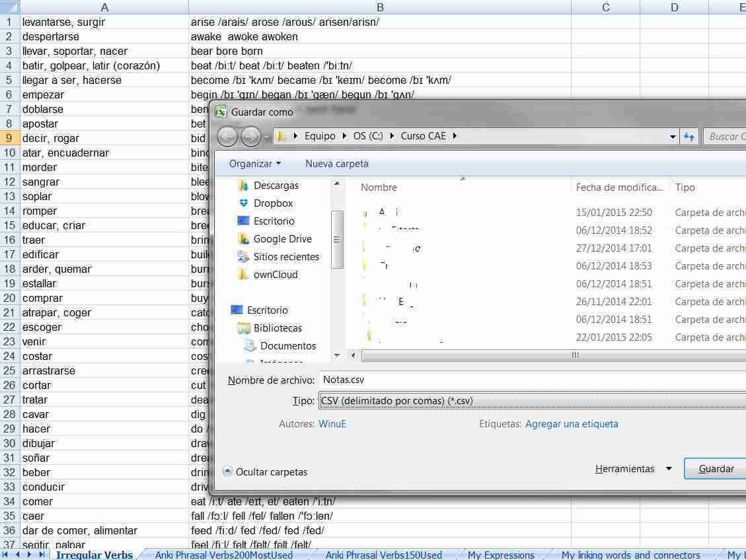Select row 9 header in Excel
The width and height of the screenshot is (746, 560).
(x=9, y=138)
